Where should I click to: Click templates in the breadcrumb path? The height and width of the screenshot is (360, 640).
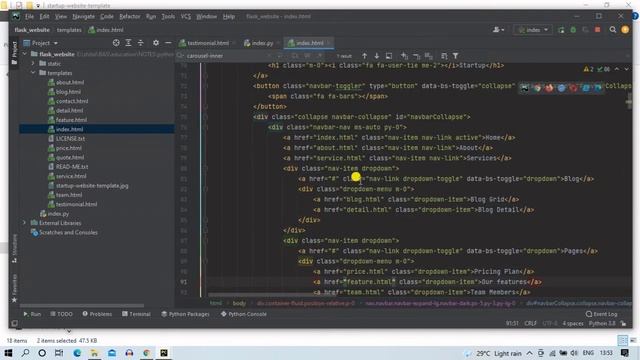point(69,30)
